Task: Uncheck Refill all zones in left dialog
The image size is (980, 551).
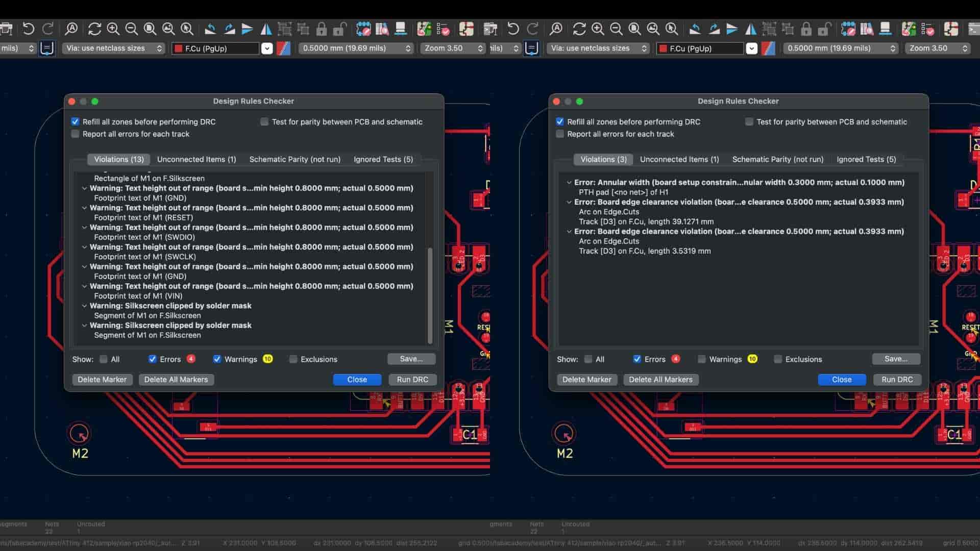Action: point(76,121)
